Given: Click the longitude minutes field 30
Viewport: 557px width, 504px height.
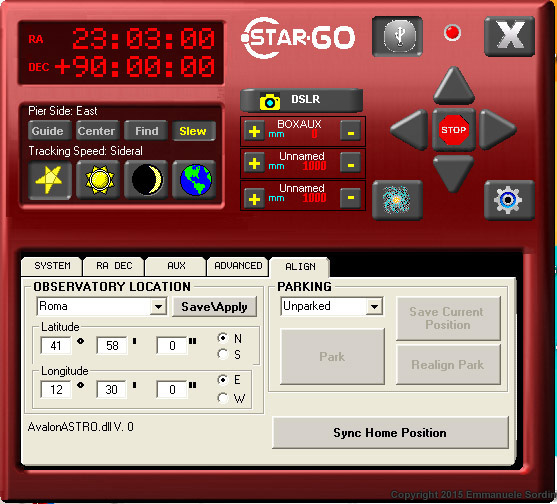Looking at the screenshot, I should 112,390.
